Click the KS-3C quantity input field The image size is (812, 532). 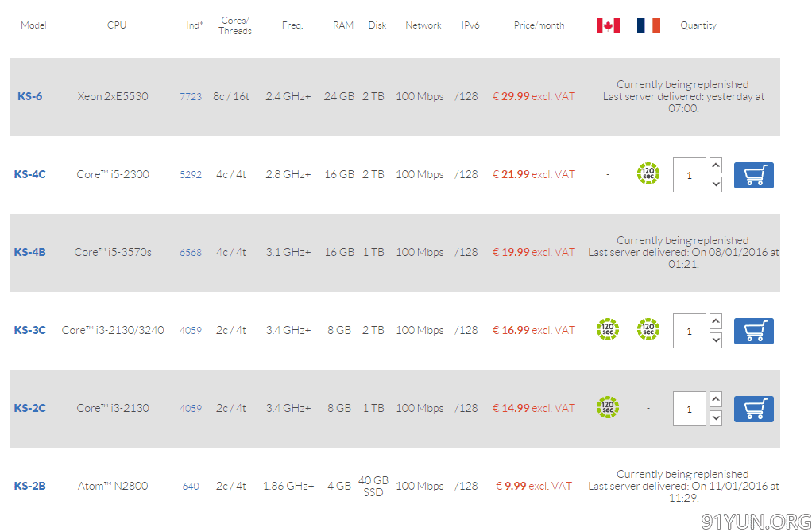coord(690,331)
